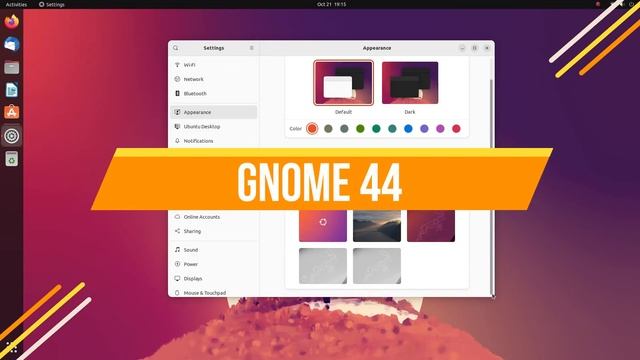
Task: Open Firefox from the dock
Action: (x=11, y=21)
